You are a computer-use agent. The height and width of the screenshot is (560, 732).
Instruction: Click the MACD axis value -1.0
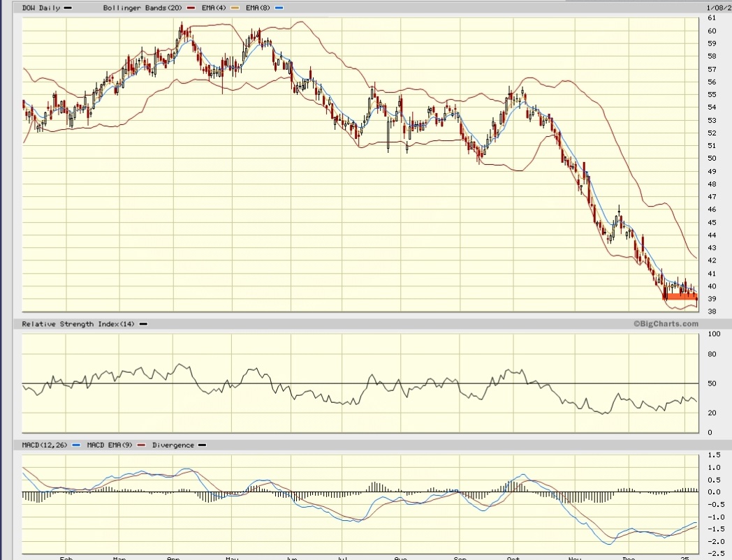point(716,517)
